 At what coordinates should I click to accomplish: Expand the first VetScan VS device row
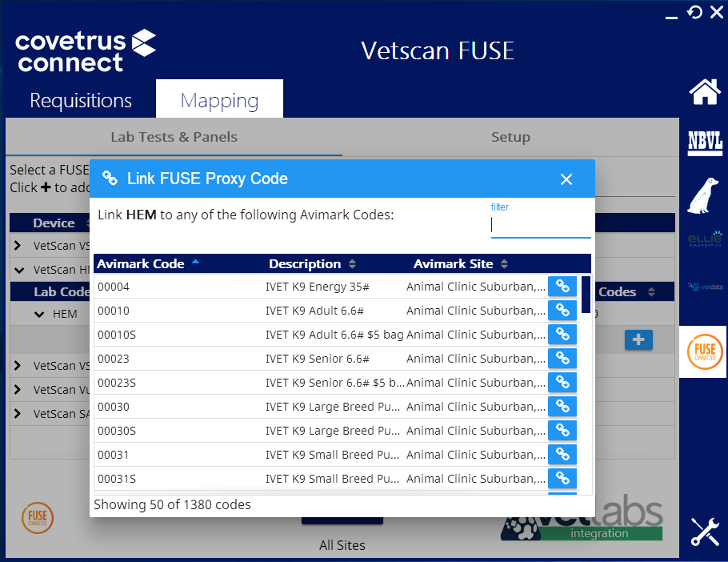coord(18,245)
